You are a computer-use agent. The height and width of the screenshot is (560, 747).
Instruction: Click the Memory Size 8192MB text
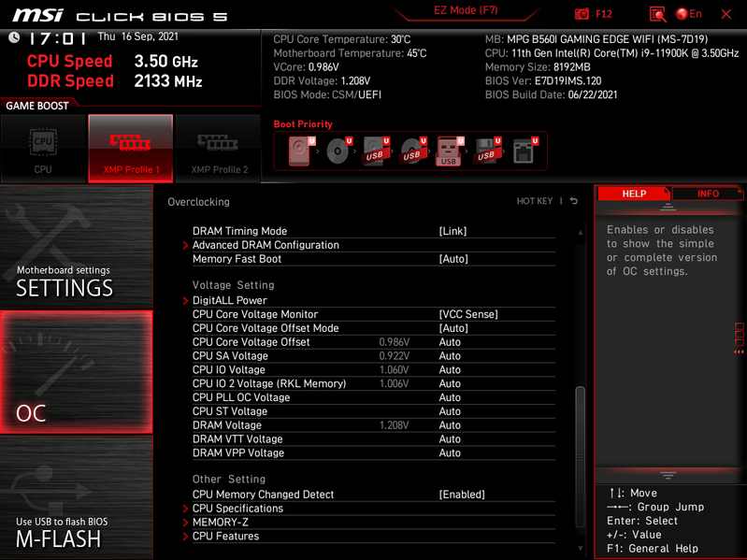(x=538, y=67)
